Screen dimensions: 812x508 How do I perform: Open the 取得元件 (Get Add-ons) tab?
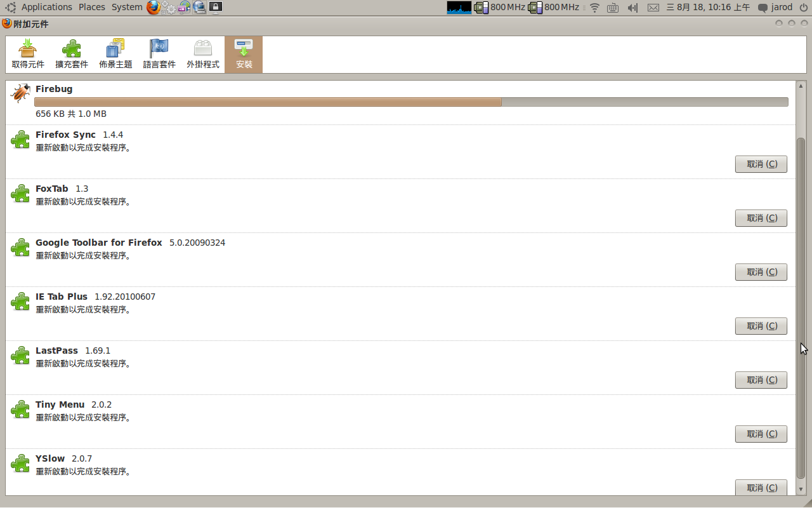tap(28, 54)
